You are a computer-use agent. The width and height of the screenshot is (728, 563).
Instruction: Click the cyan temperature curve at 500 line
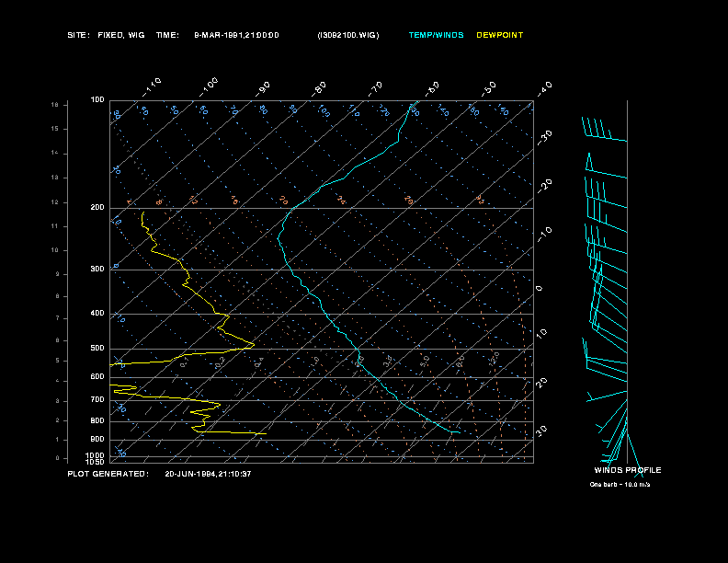point(358,349)
